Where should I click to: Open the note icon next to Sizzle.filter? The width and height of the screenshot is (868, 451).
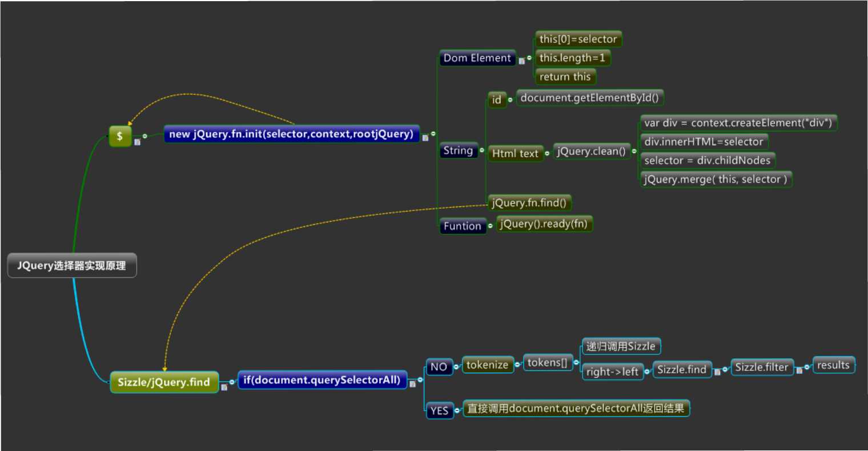[799, 370]
